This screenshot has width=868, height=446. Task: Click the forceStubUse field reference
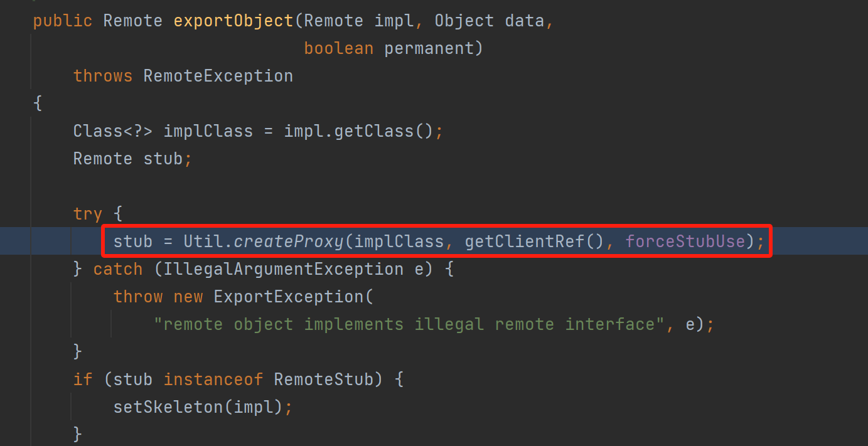[x=685, y=242]
